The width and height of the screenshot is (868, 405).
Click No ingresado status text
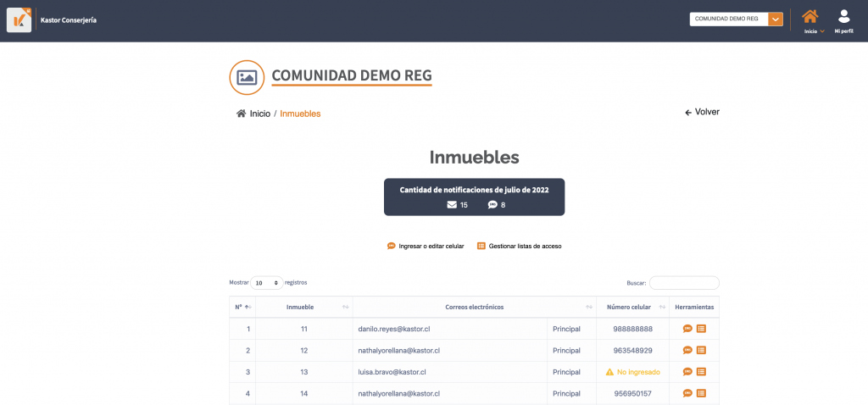tap(638, 372)
